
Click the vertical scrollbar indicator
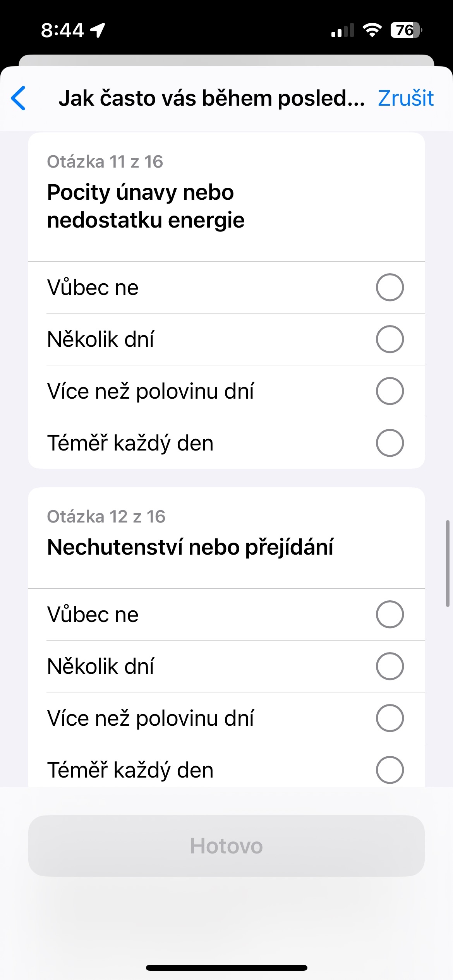[x=448, y=563]
